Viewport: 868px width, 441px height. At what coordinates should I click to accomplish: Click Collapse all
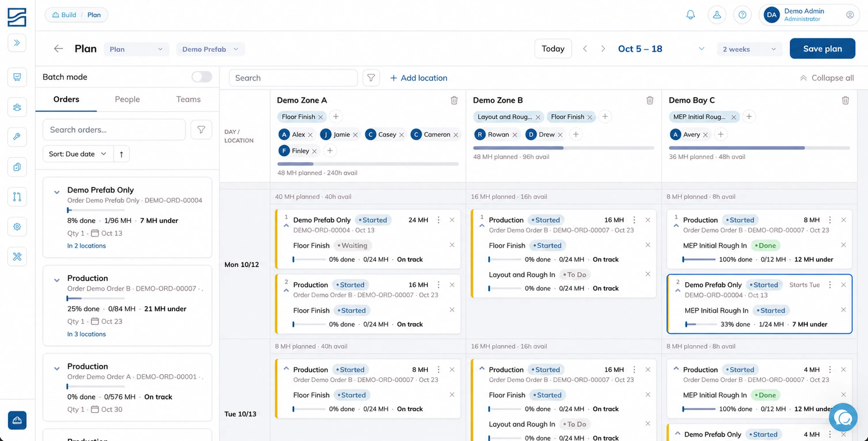point(827,78)
